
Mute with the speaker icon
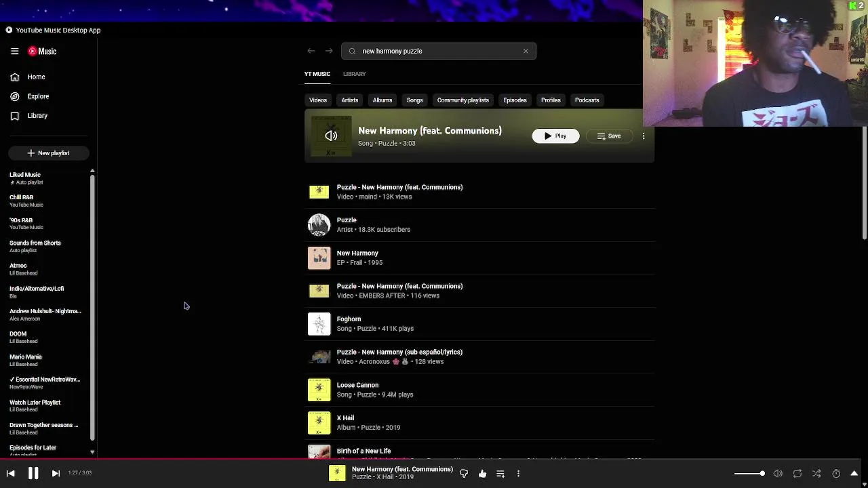pyautogui.click(x=778, y=474)
